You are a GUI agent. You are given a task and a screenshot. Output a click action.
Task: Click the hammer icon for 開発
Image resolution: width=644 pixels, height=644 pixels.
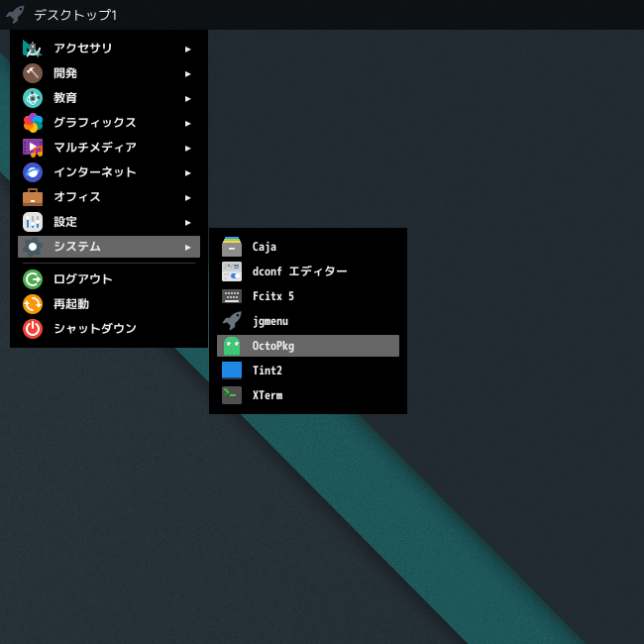coord(33,73)
